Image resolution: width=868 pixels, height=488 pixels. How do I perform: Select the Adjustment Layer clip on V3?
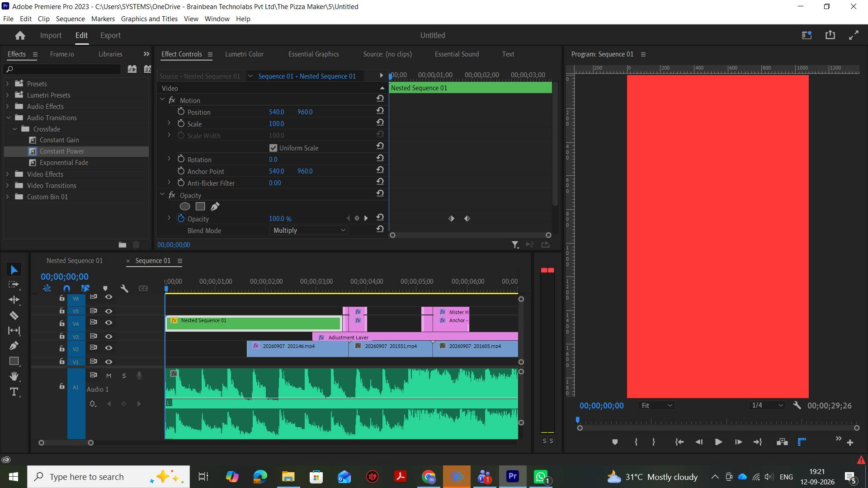point(415,337)
